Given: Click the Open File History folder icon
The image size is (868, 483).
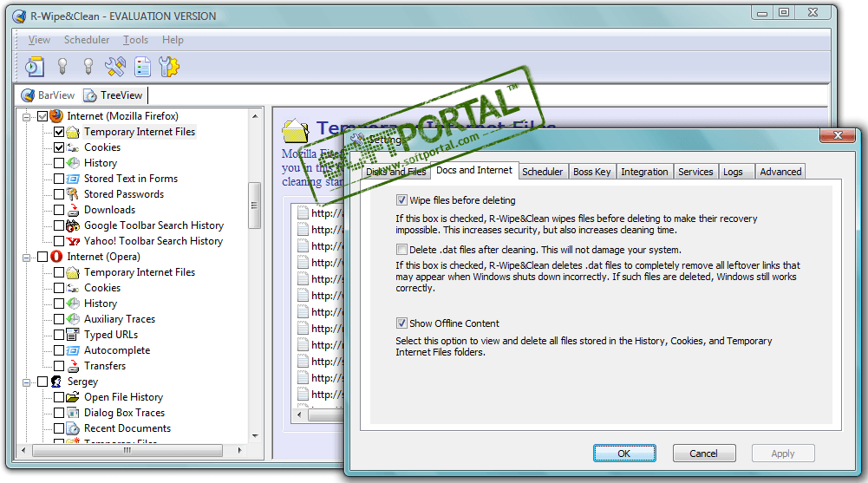Looking at the screenshot, I should [x=73, y=397].
